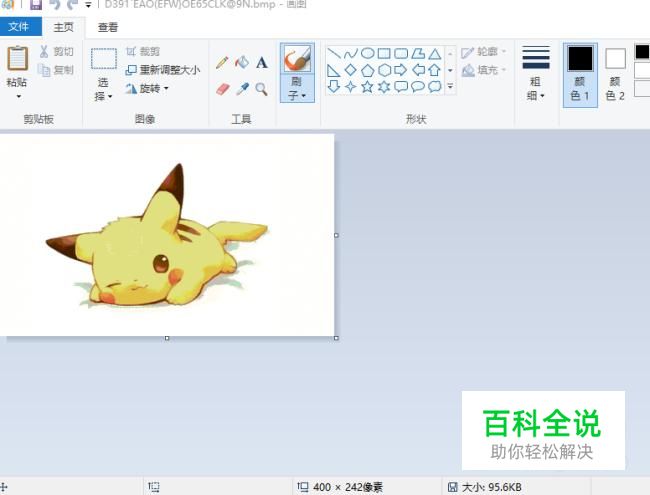Viewport: 650px width, 495px height.
Task: Pick the five-point star shape
Action: (x=368, y=87)
